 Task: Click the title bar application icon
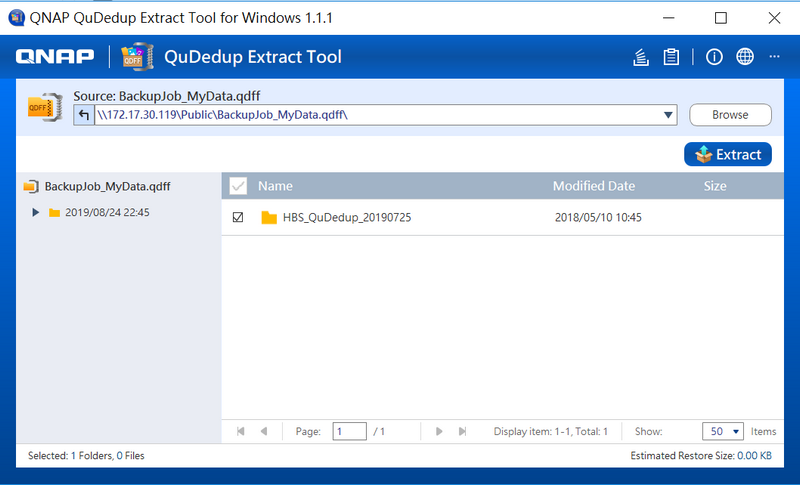(x=16, y=18)
